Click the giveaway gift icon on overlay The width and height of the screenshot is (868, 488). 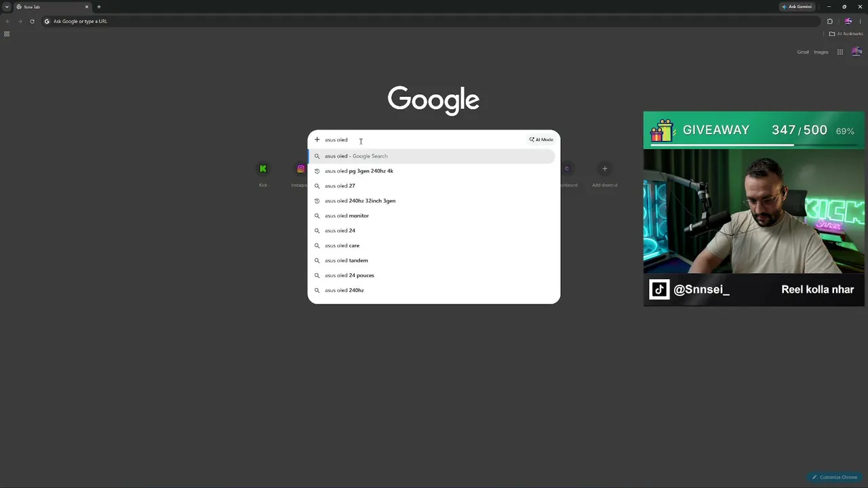click(662, 130)
